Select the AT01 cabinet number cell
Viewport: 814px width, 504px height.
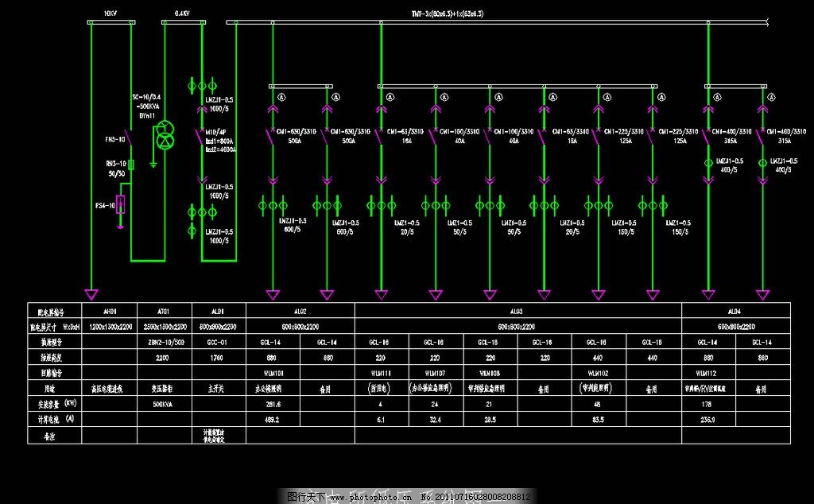pyautogui.click(x=163, y=312)
